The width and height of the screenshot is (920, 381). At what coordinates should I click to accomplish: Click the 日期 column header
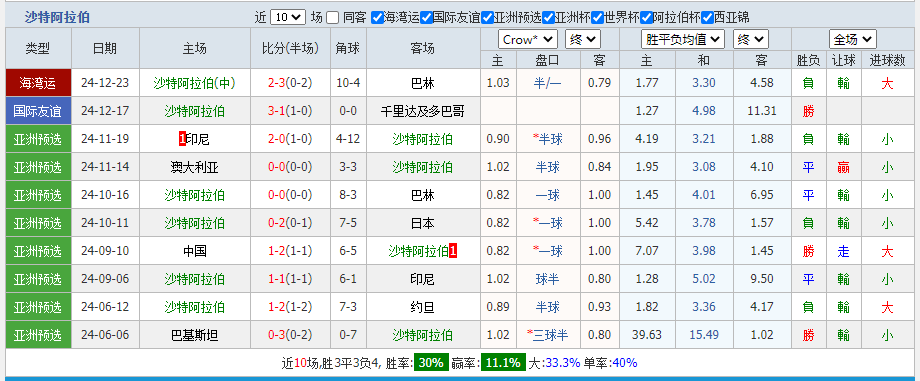coord(104,48)
